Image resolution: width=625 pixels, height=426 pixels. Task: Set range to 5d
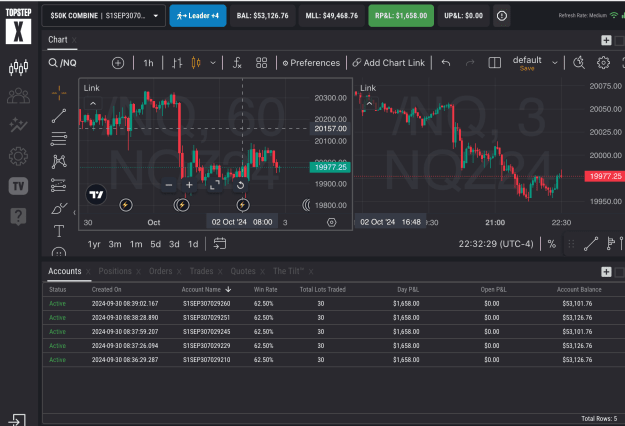pos(155,244)
